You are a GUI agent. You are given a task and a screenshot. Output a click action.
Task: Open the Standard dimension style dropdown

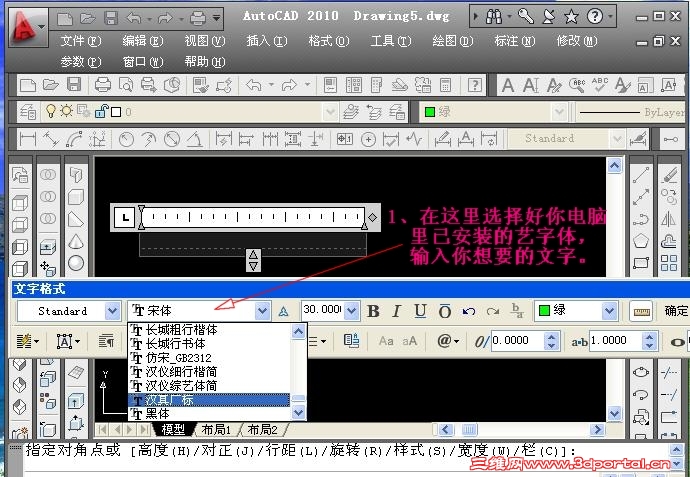(617, 139)
